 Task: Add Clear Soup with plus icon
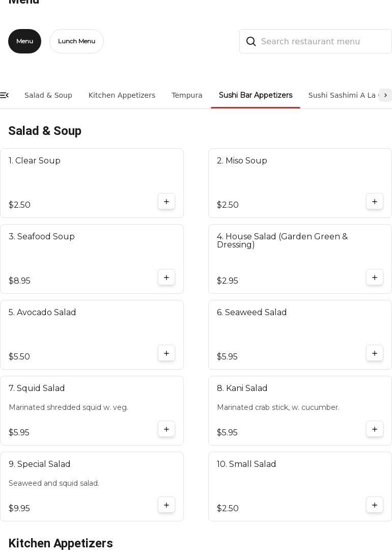(x=166, y=202)
